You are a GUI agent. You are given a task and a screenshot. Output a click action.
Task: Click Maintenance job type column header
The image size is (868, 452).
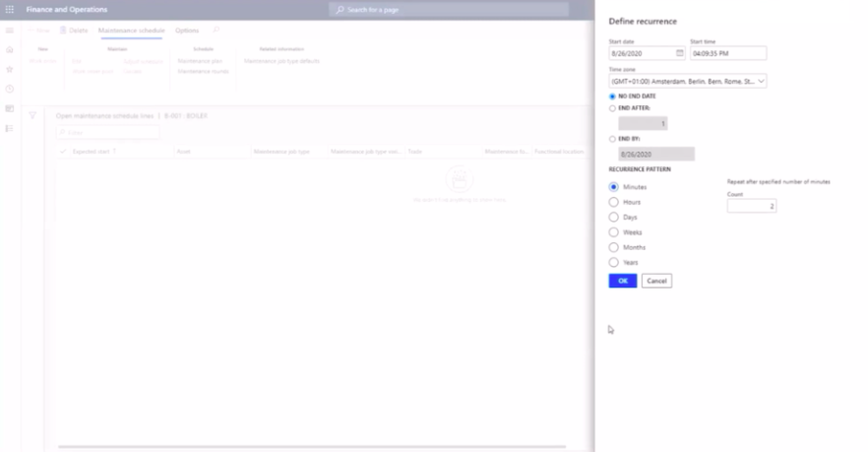pos(281,152)
